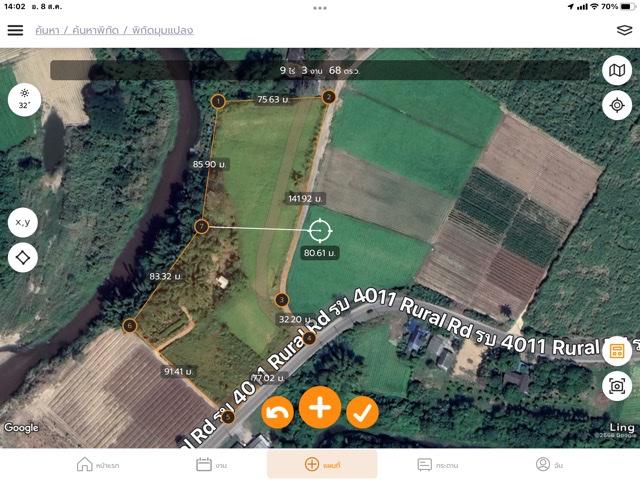Image resolution: width=640 pixels, height=480 pixels.
Task: Tap the 32° weather widget
Action: 24,100
